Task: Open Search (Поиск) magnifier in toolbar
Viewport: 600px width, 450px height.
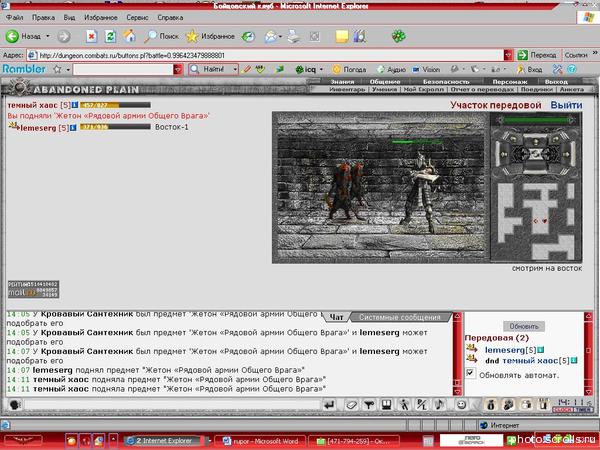Action: (161, 36)
